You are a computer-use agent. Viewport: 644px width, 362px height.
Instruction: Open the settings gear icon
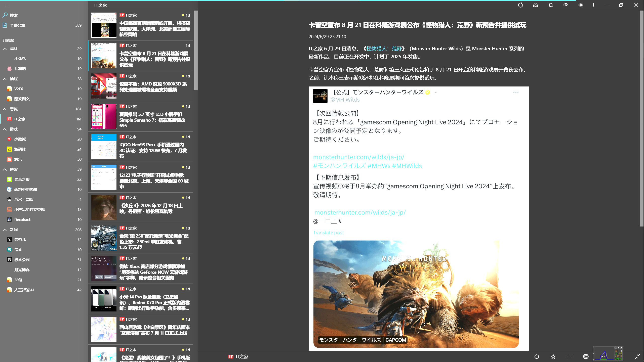click(x=581, y=5)
